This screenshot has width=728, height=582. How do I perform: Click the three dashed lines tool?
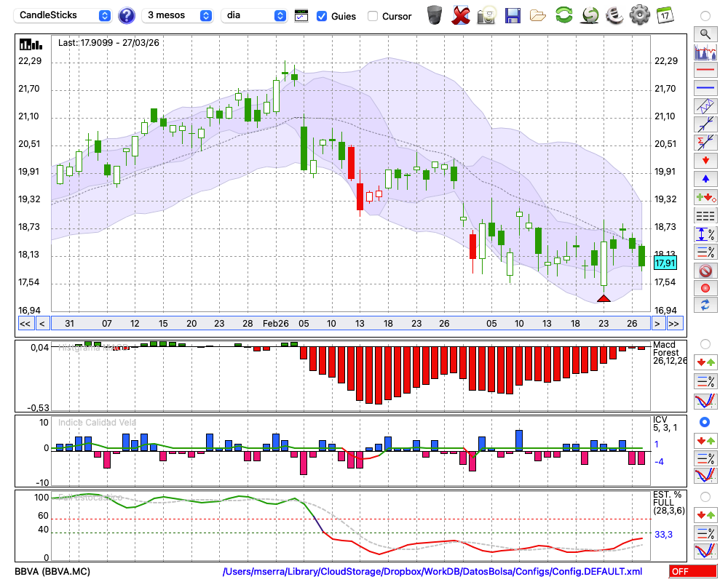pyautogui.click(x=705, y=216)
